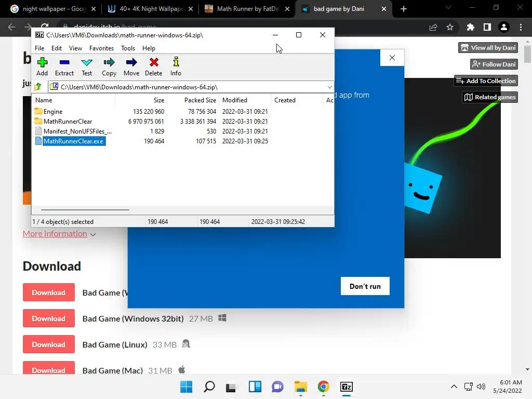This screenshot has height=399, width=532.
Task: Download Bad Game Linux
Action: coord(48,344)
